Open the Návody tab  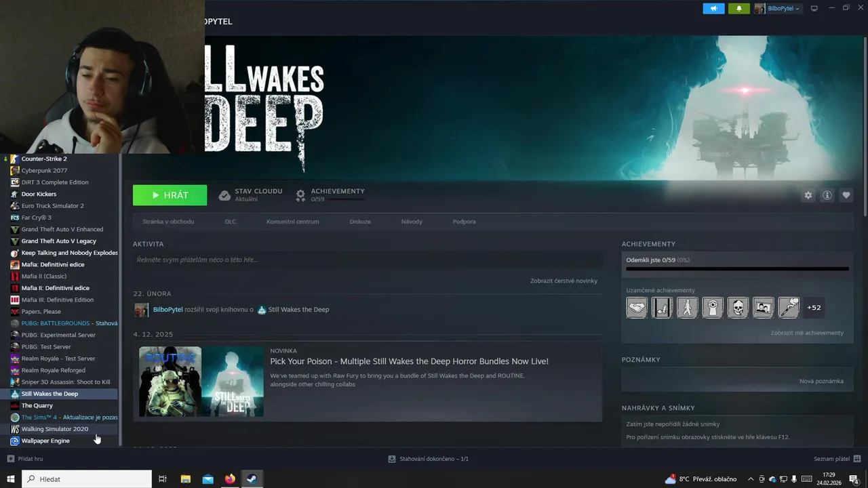(412, 222)
